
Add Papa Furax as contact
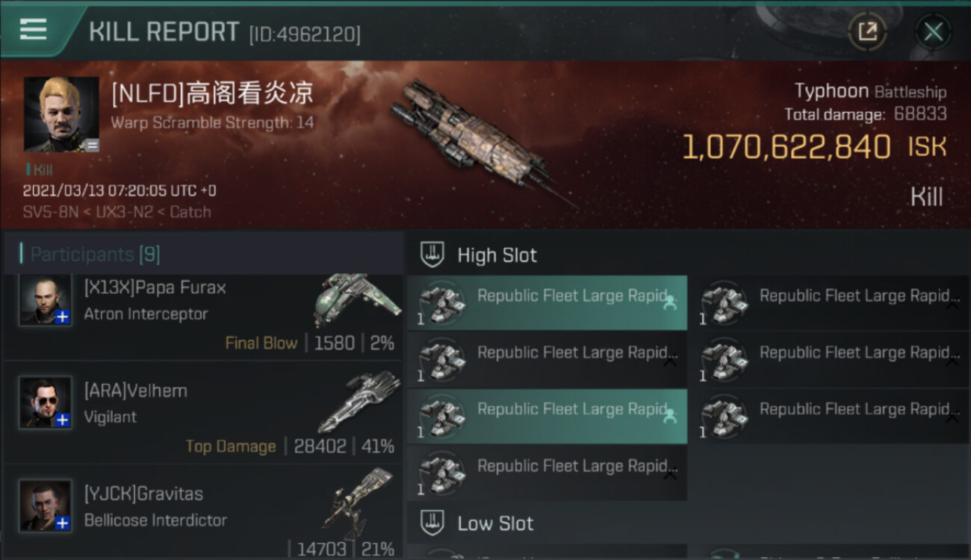(x=63, y=317)
